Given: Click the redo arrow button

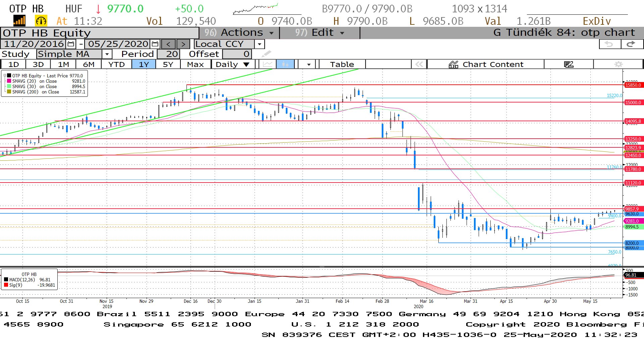Looking at the screenshot, I should pyautogui.click(x=631, y=44).
